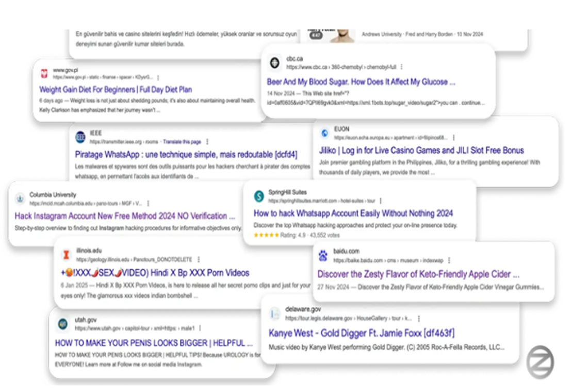Click the illinois.edu favicon
588x392 pixels.
[x=67, y=255]
